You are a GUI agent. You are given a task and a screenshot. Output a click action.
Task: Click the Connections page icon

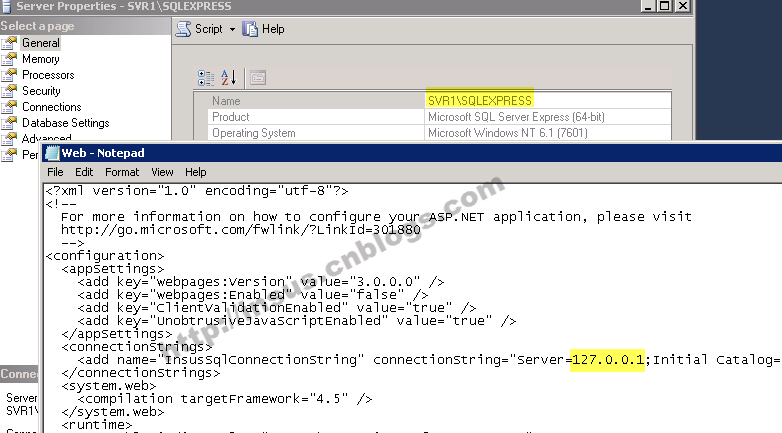pos(9,107)
